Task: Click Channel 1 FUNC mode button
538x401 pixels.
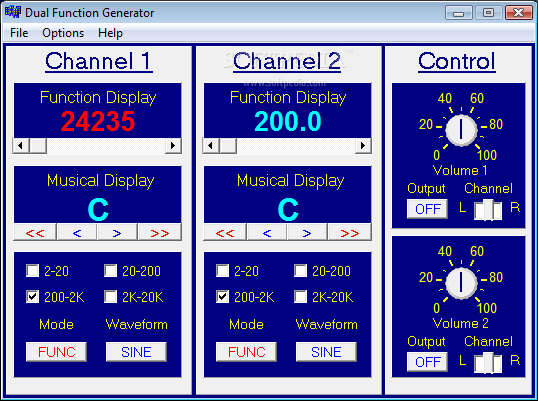Action: click(x=56, y=352)
